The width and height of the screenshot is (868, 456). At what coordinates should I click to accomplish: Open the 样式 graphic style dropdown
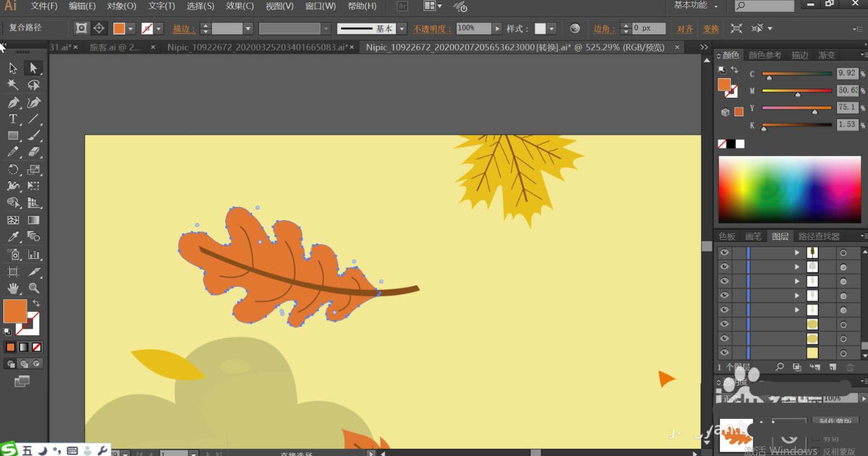(552, 28)
